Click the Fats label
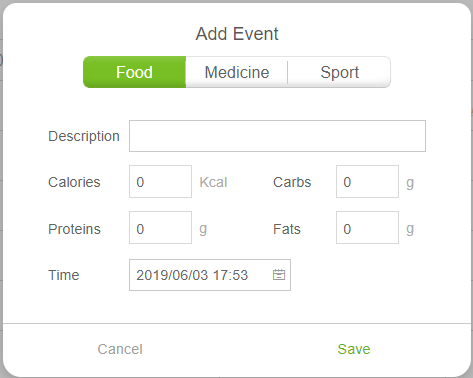Viewport: 473px width, 378px height. click(287, 229)
